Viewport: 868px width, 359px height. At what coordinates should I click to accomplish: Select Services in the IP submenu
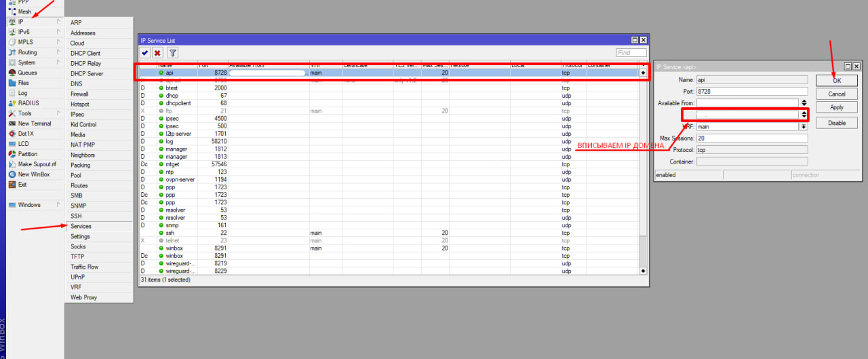click(81, 226)
